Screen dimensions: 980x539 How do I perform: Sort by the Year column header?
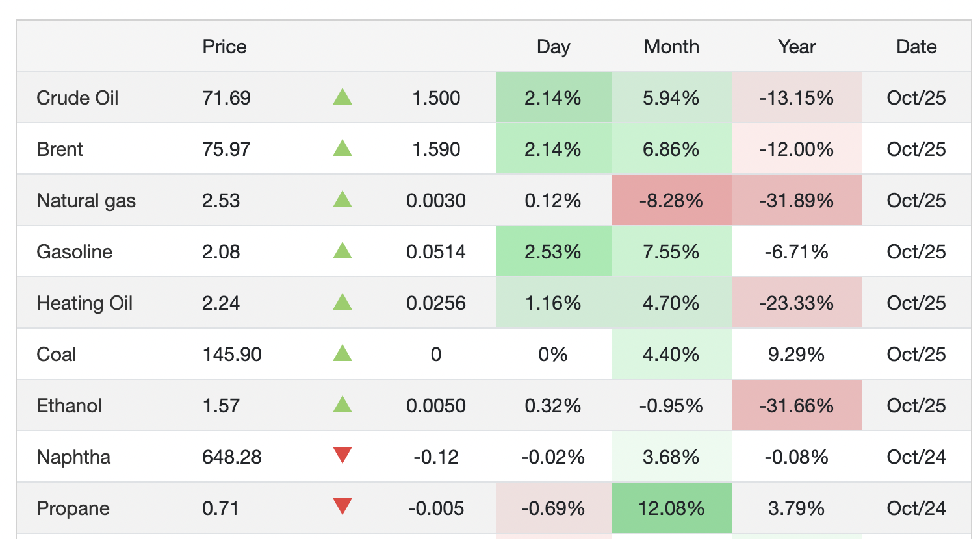click(x=797, y=47)
